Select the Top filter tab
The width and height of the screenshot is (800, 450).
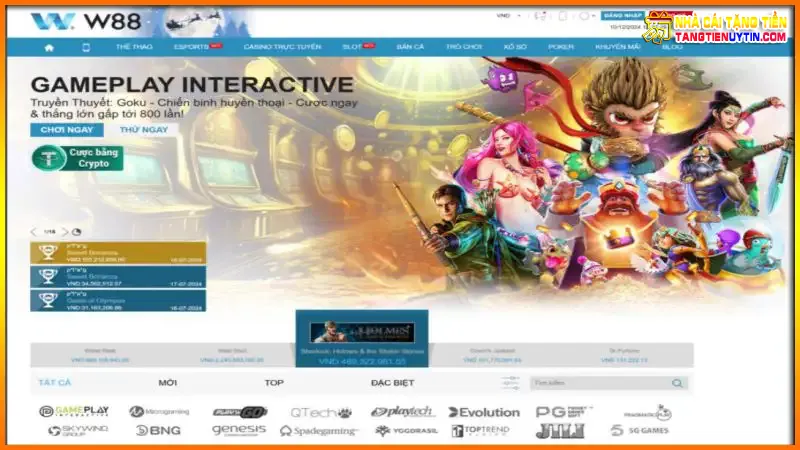[274, 383]
